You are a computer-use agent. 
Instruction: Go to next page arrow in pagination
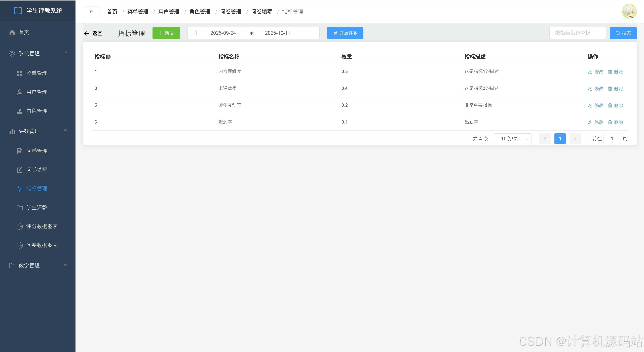tap(575, 139)
